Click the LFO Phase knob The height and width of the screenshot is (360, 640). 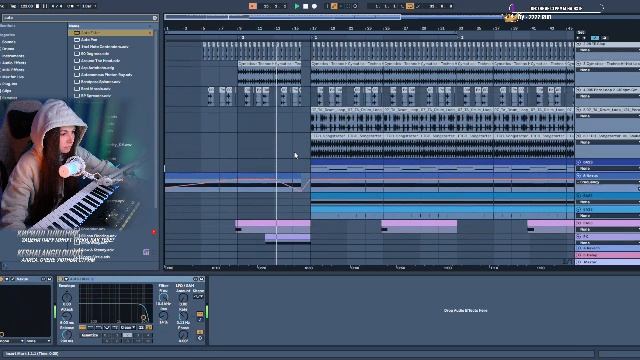tap(183, 335)
